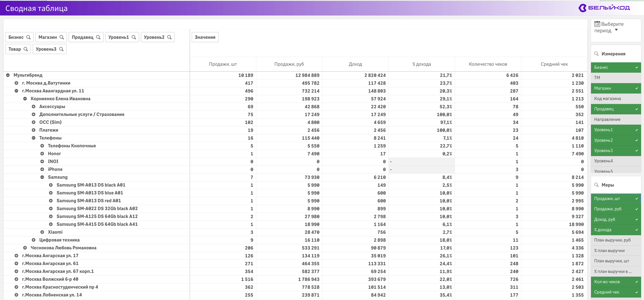Expand г. Москва д.Ватутинки row
Image resolution: width=644 pixels, height=300 pixels.
[x=16, y=83]
